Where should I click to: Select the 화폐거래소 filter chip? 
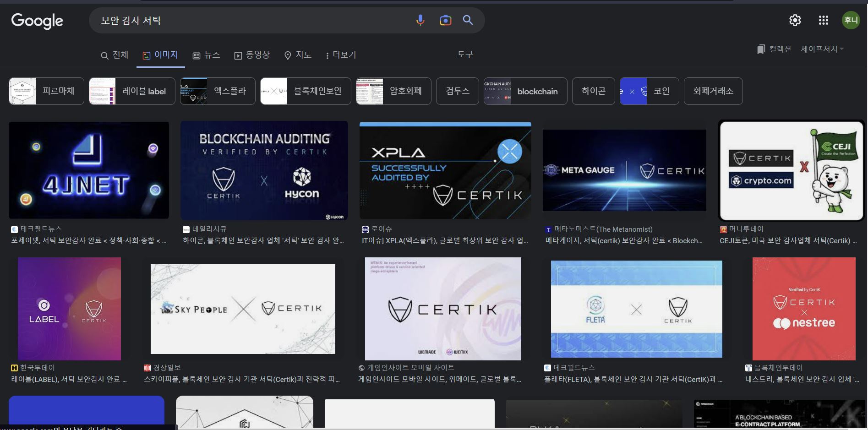click(x=713, y=91)
